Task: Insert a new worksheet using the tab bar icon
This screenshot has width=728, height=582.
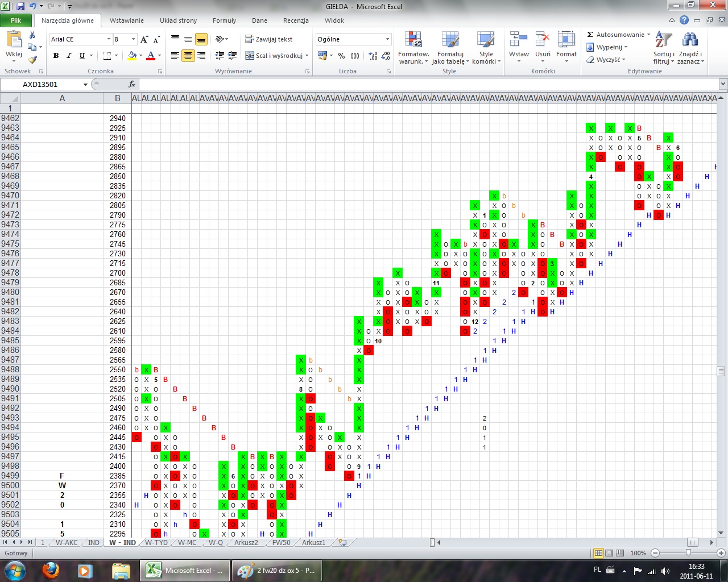Action: (x=342, y=542)
